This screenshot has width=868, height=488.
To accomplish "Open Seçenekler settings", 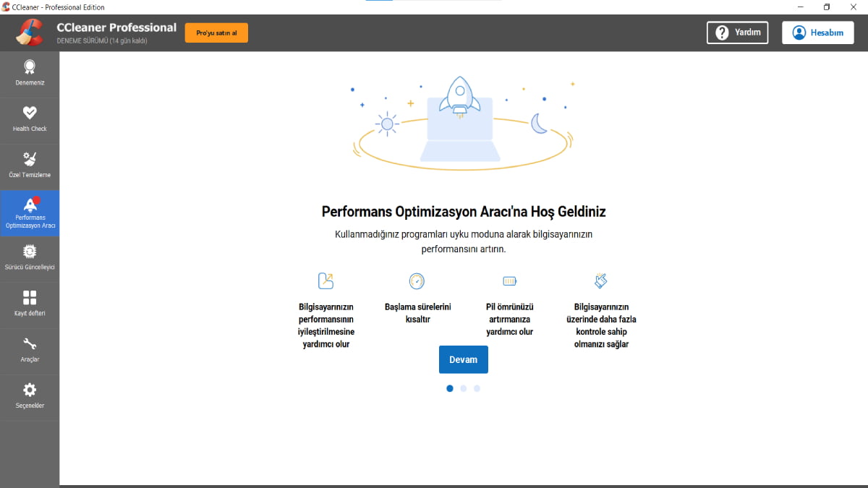I will point(30,396).
